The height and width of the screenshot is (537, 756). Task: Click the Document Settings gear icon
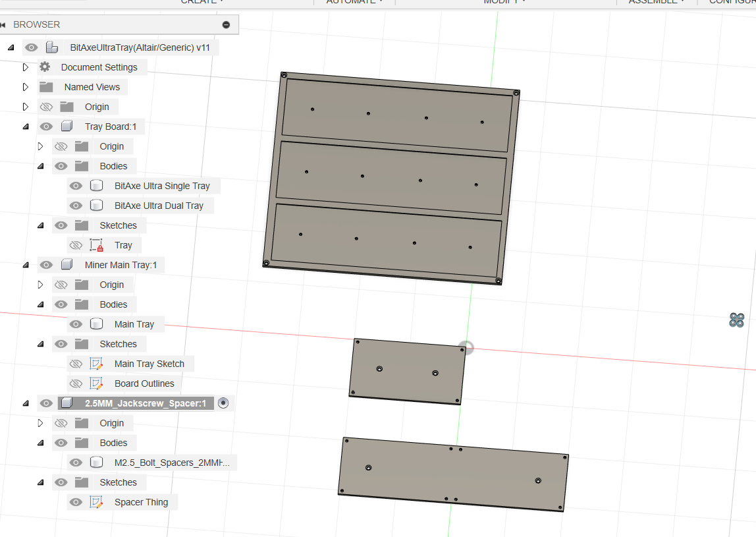pos(45,67)
